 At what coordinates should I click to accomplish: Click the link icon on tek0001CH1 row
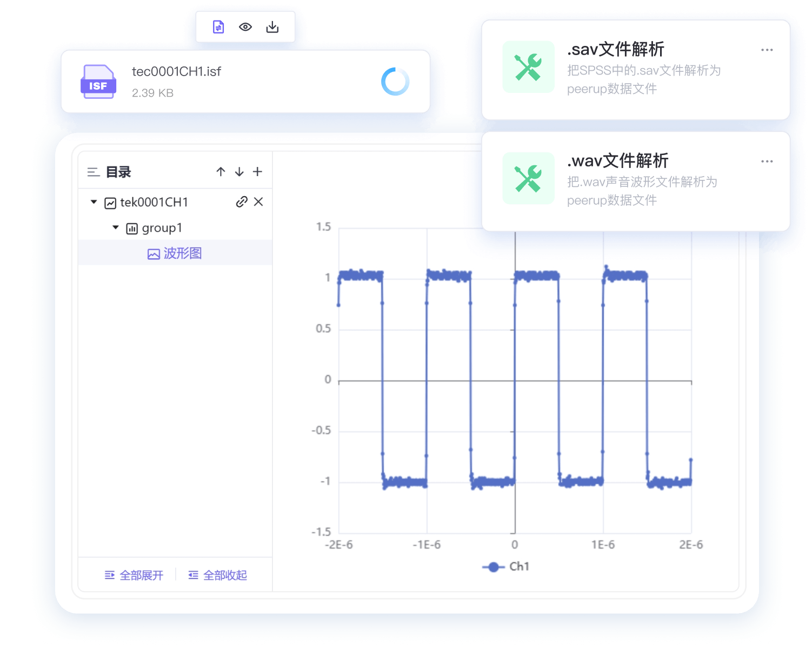pos(242,201)
